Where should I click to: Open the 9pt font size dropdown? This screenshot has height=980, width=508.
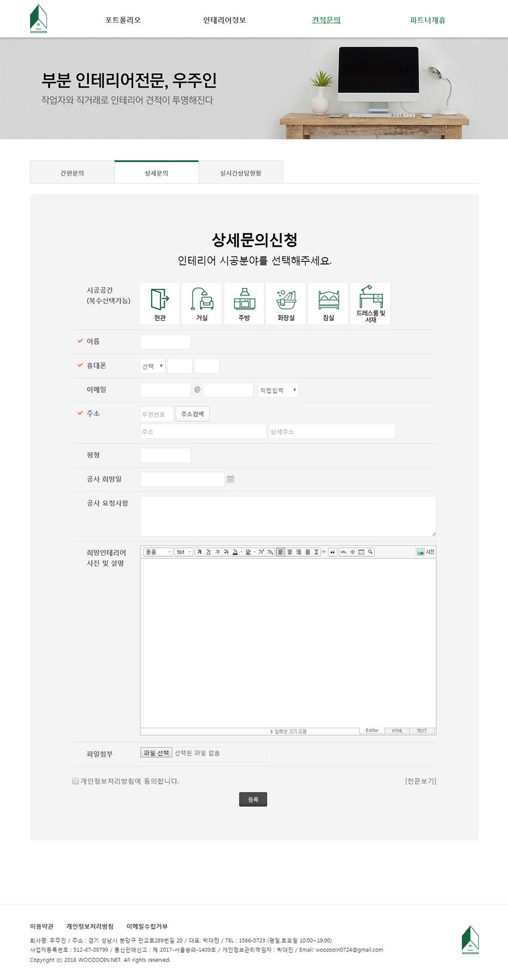tap(184, 552)
